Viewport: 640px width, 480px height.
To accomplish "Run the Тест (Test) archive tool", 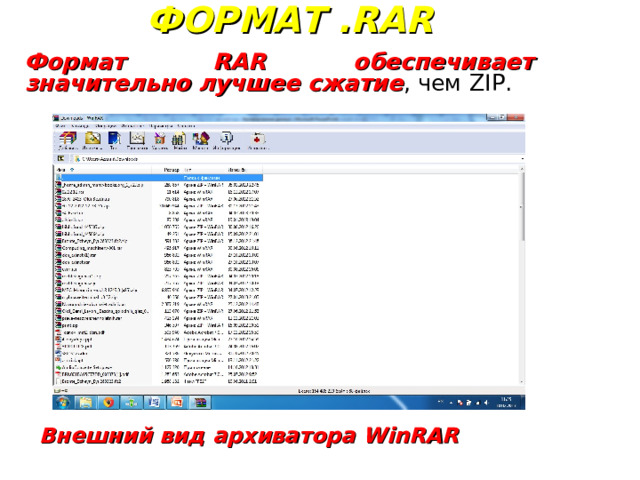I will (x=114, y=141).
